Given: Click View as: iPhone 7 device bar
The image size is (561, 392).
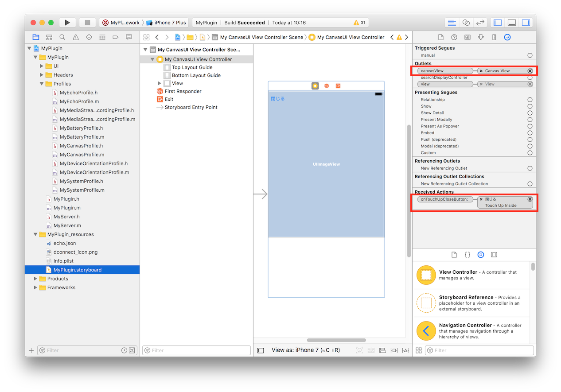Looking at the screenshot, I should pyautogui.click(x=305, y=350).
